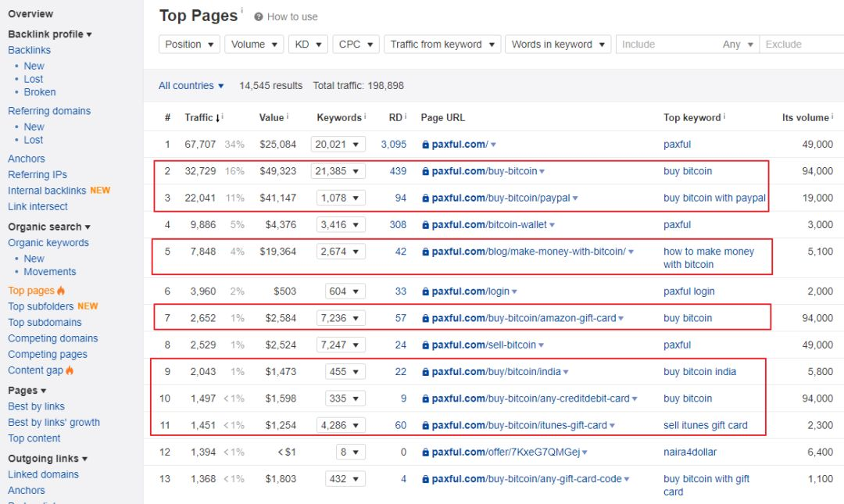Open Link intersect in the sidebar
Image resolution: width=844 pixels, height=504 pixels.
coord(38,206)
